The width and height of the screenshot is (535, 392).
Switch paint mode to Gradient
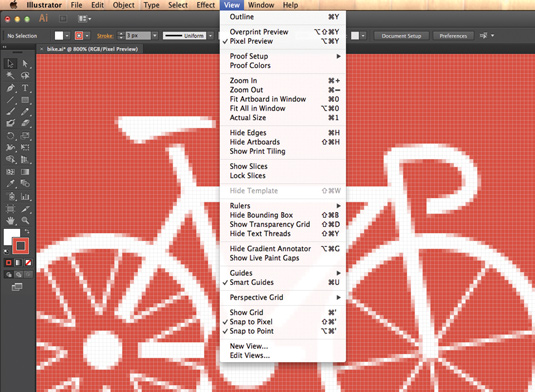point(18,262)
